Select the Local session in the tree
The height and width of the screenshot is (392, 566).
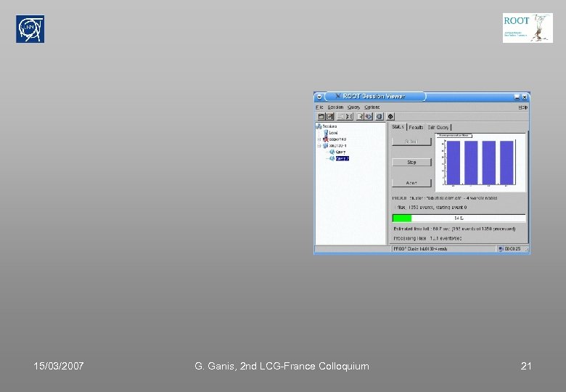[x=331, y=133]
